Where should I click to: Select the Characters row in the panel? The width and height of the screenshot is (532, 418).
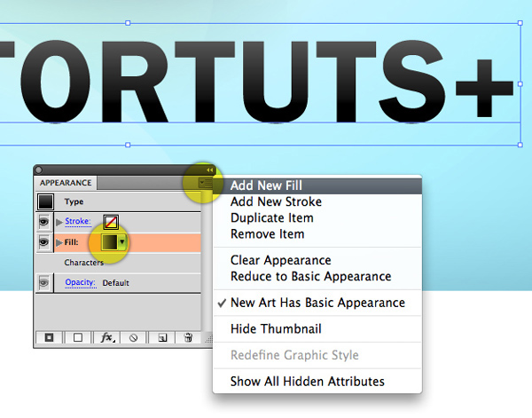118,263
